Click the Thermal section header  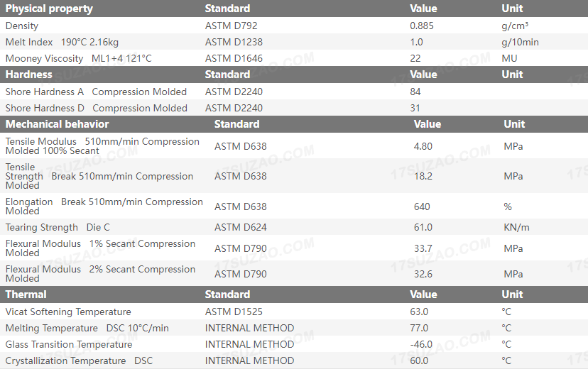coord(26,294)
